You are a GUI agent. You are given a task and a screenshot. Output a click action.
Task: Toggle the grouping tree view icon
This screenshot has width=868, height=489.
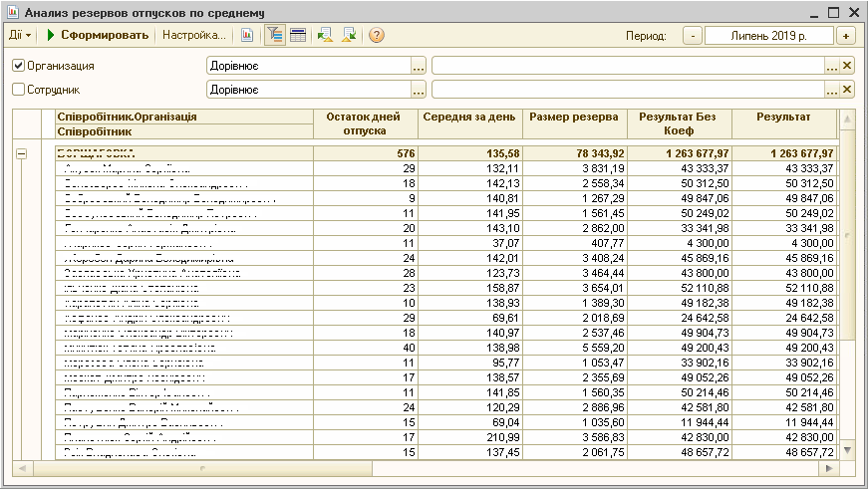click(x=274, y=35)
